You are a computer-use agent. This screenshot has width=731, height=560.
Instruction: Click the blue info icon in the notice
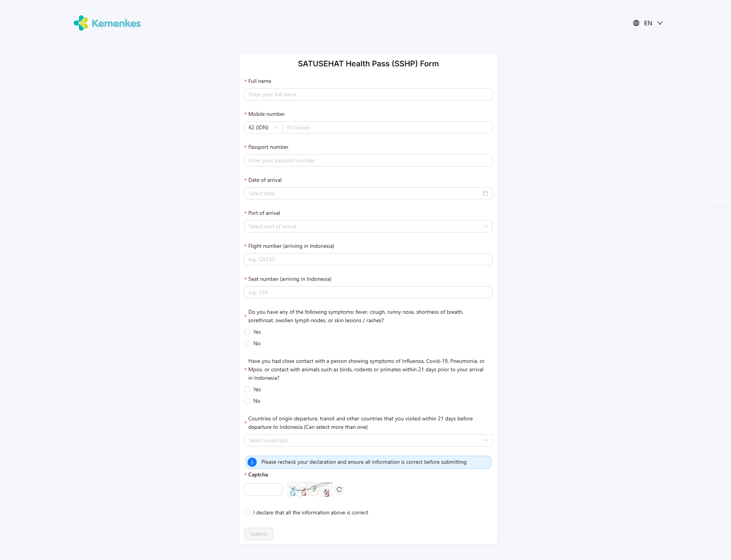coord(252,462)
